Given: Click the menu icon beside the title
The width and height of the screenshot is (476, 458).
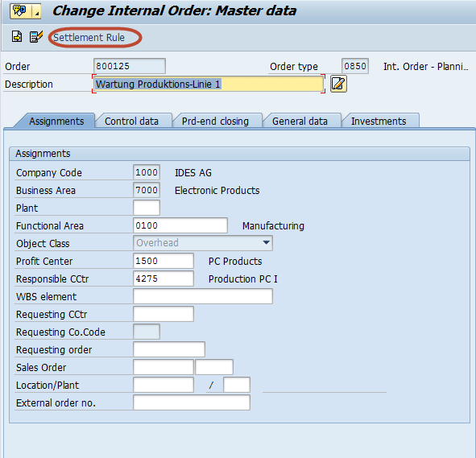Looking at the screenshot, I should coord(20,11).
